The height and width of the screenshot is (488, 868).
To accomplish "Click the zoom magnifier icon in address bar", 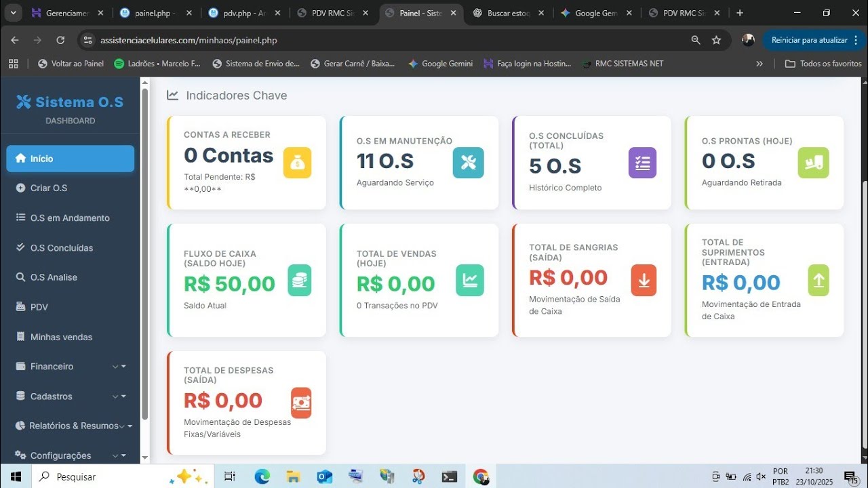I will coord(696,40).
